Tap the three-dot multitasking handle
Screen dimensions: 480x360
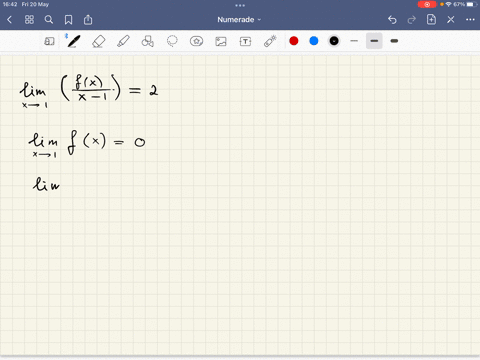coord(240,5)
